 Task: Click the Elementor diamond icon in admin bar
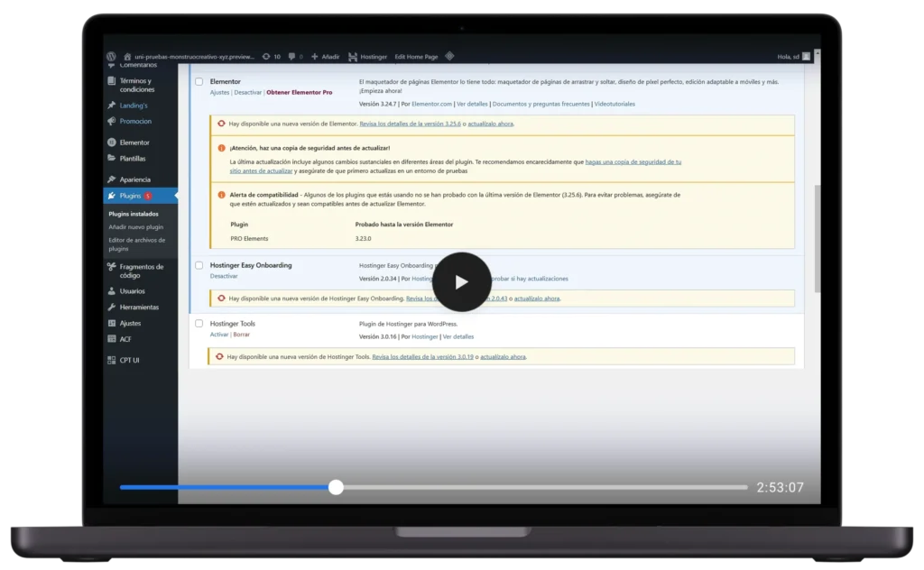(x=449, y=57)
